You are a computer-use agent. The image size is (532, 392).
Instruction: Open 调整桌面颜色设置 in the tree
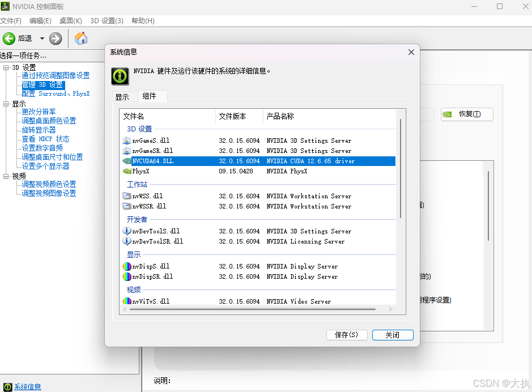tap(49, 121)
